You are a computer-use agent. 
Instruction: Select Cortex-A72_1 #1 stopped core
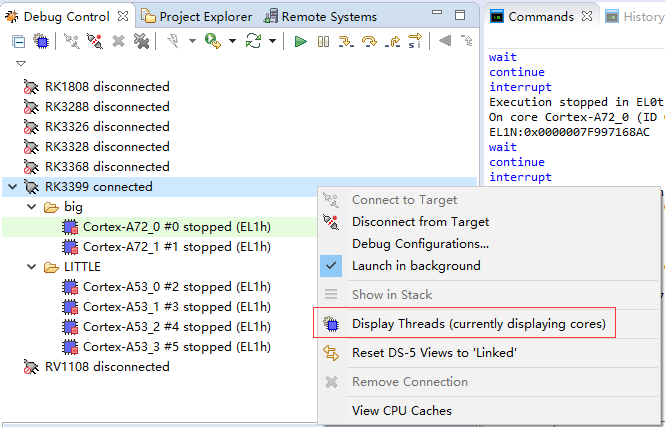177,247
